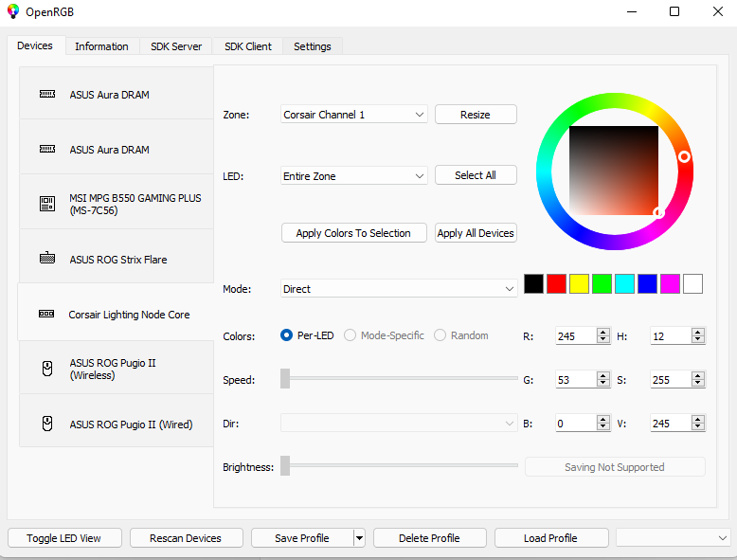Choose the Mode-Specific radio option

[351, 335]
